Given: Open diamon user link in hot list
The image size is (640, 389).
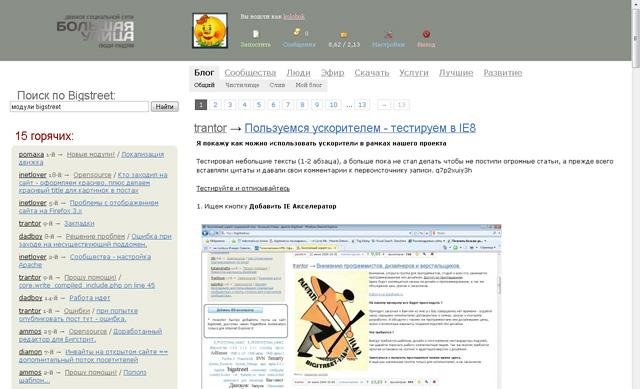Looking at the screenshot, I should click(30, 352).
